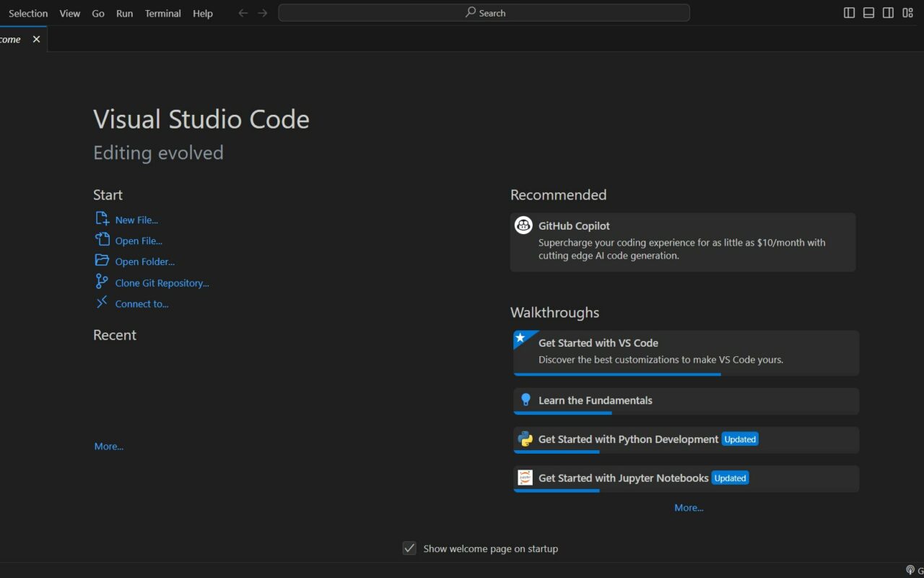Toggle the primary side bar layout icon
This screenshot has width=924, height=578.
point(850,13)
